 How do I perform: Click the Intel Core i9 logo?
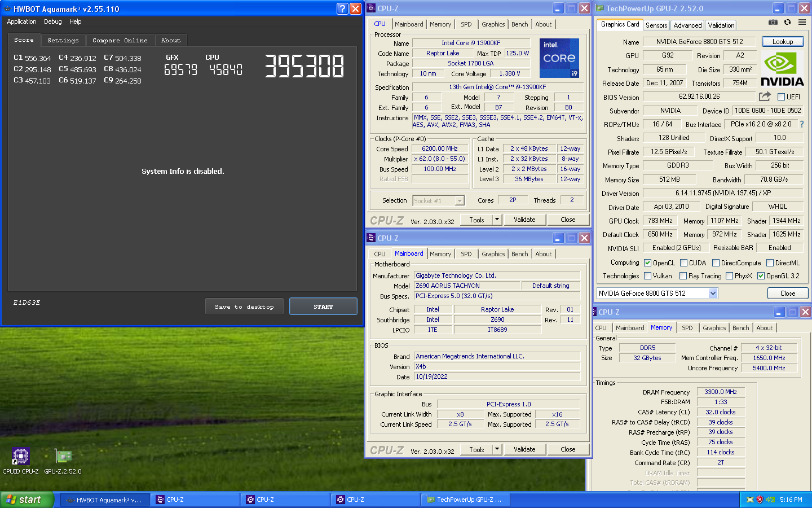tap(559, 58)
